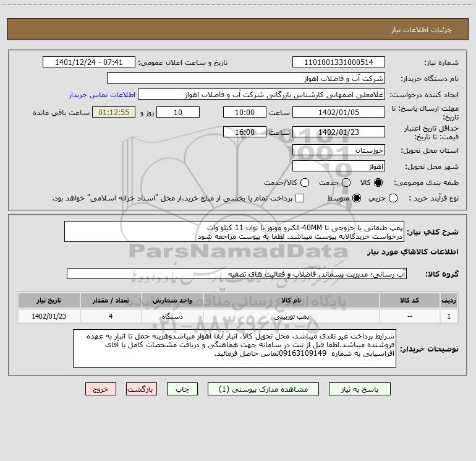Click the validity time field 16:00
This screenshot has width=476, height=461.
click(245, 132)
